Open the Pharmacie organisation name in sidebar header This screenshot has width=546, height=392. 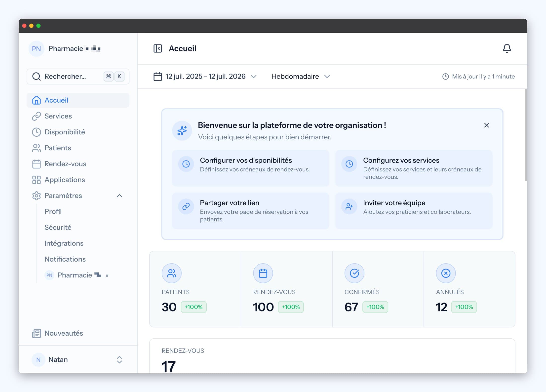pyautogui.click(x=75, y=49)
